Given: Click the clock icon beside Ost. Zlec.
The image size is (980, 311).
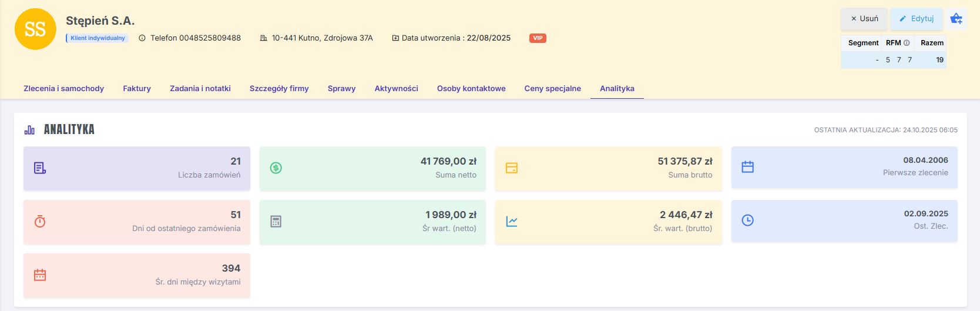Looking at the screenshot, I should click(x=747, y=220).
